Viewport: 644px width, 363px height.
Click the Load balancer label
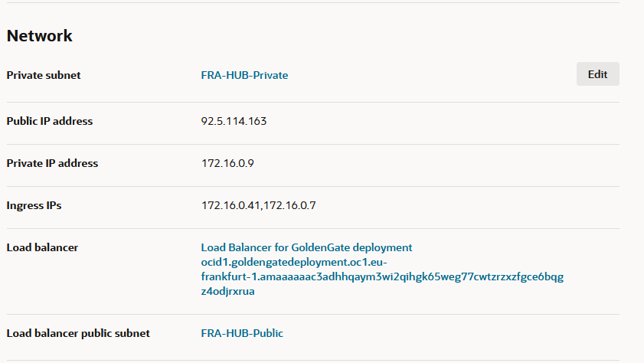[42, 247]
